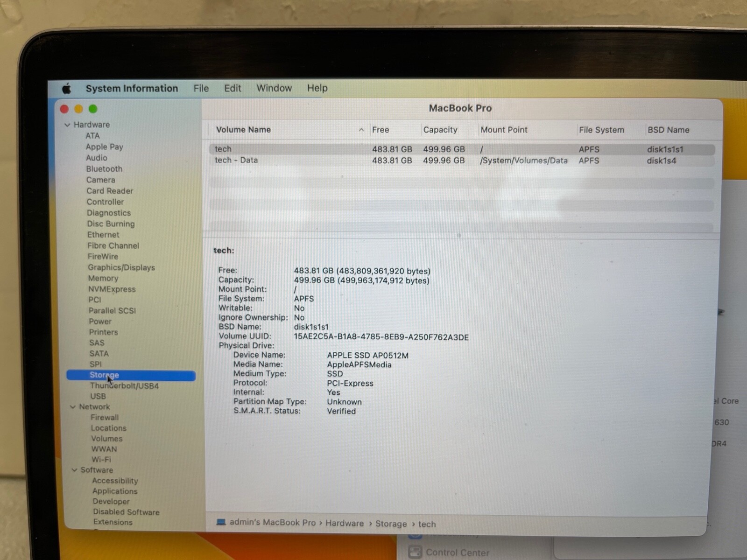Click "admin's MacBook Pro" in the path bar
747x560 pixels.
273,523
